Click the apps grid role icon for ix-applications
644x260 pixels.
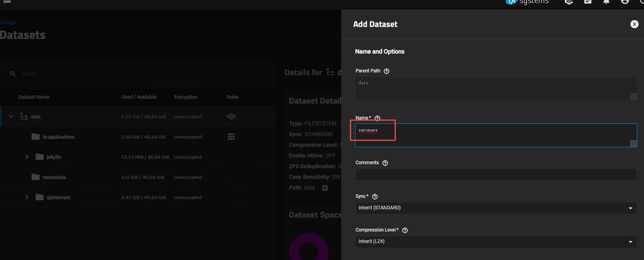coord(231,137)
